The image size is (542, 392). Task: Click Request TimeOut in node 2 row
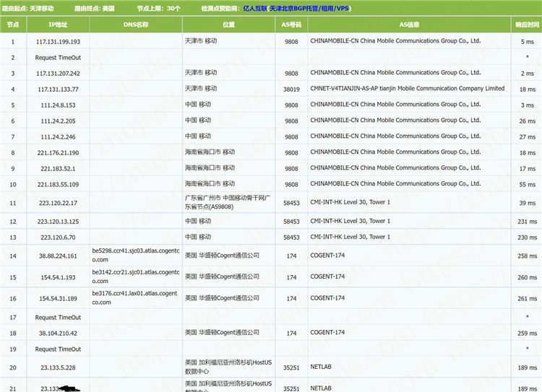[x=58, y=58]
